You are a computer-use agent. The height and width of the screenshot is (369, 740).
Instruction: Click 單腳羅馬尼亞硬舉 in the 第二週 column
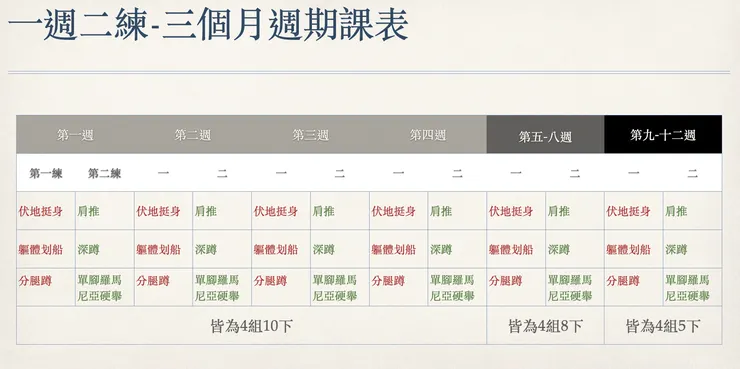[217, 288]
